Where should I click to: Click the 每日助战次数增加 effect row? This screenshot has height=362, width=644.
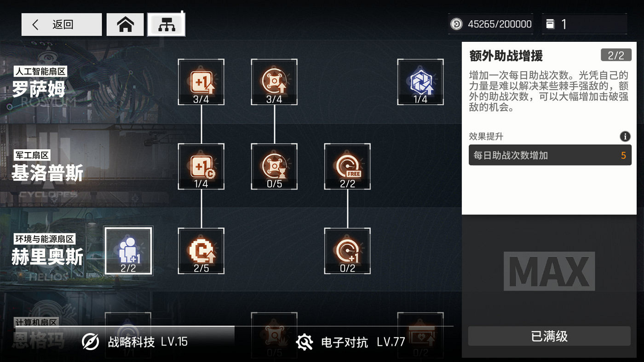tap(550, 155)
